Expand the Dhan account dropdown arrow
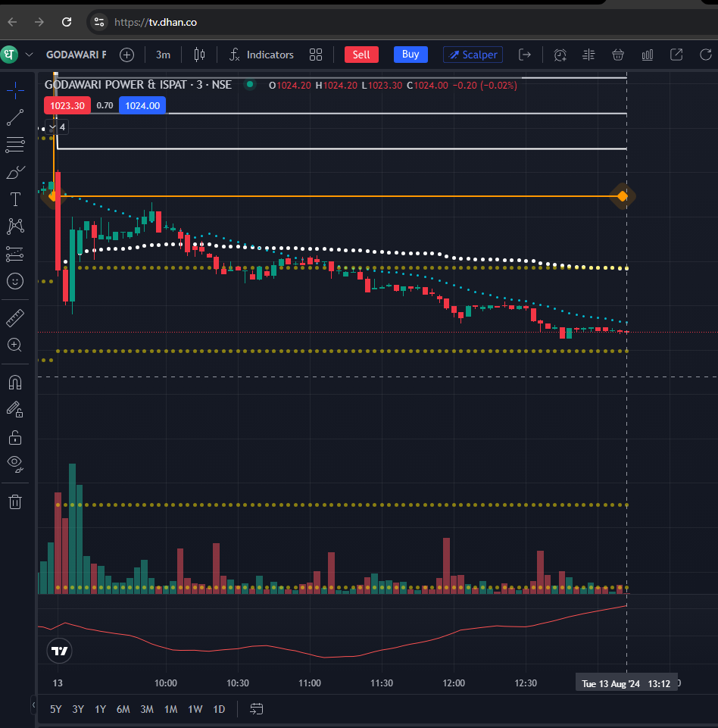The image size is (718, 728). click(x=29, y=55)
